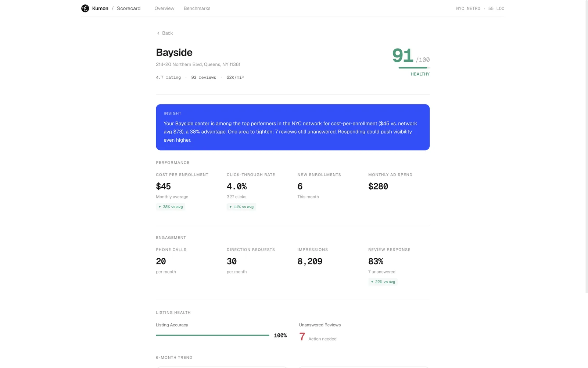Click the LISTING HEALTH section header
This screenshot has width=588, height=368.
tap(173, 313)
